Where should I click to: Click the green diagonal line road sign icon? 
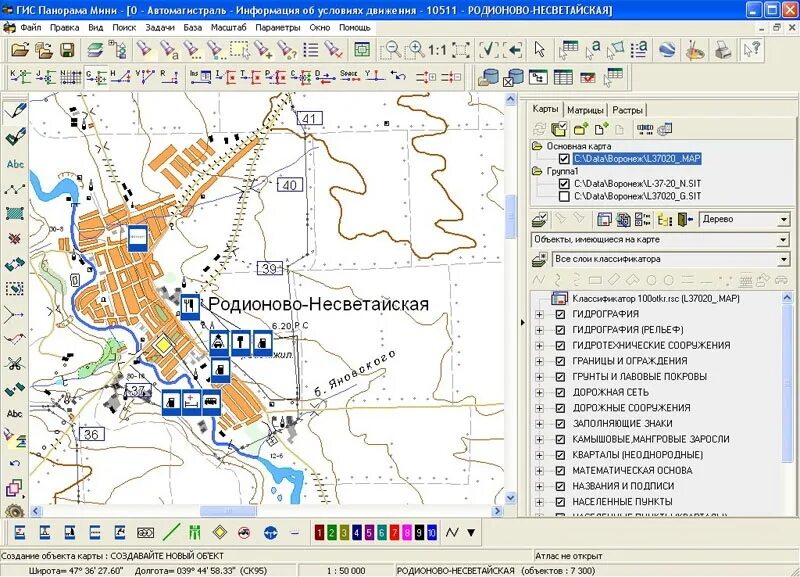coord(171,533)
